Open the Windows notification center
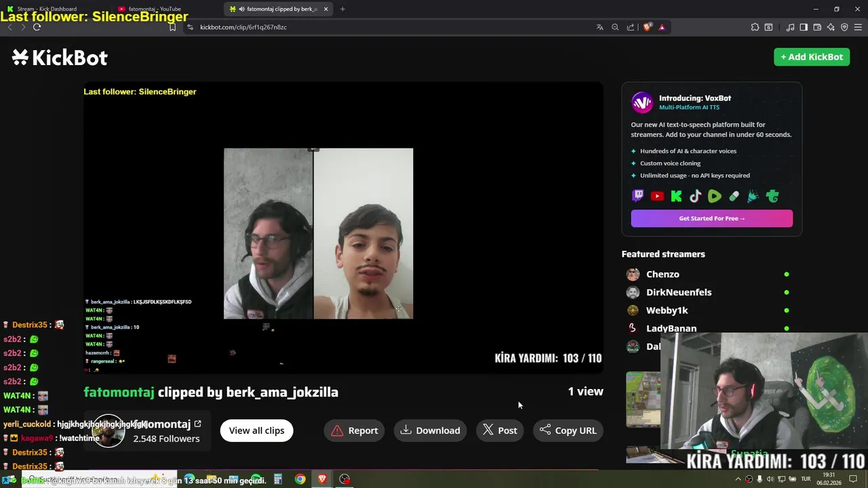This screenshot has height=488, width=868. [853, 479]
